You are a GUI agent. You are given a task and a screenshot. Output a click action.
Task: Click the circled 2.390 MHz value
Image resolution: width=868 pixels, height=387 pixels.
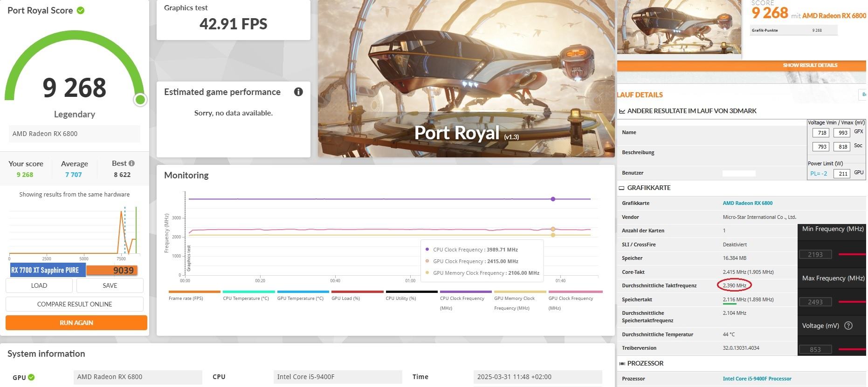click(734, 285)
